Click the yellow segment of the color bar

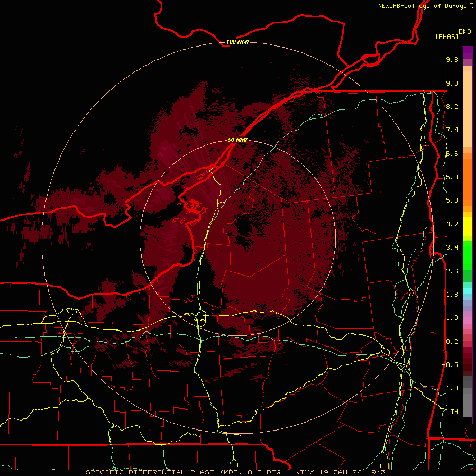[x=467, y=226]
